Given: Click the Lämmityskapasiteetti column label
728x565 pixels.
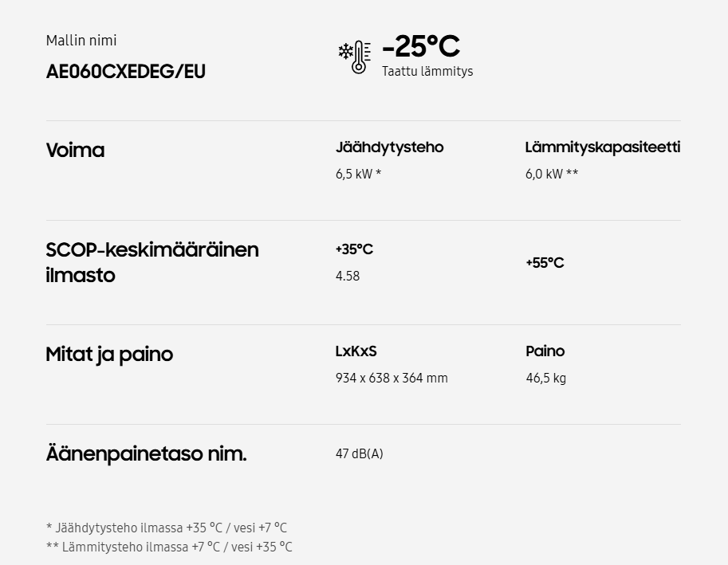Looking at the screenshot, I should click(602, 147).
